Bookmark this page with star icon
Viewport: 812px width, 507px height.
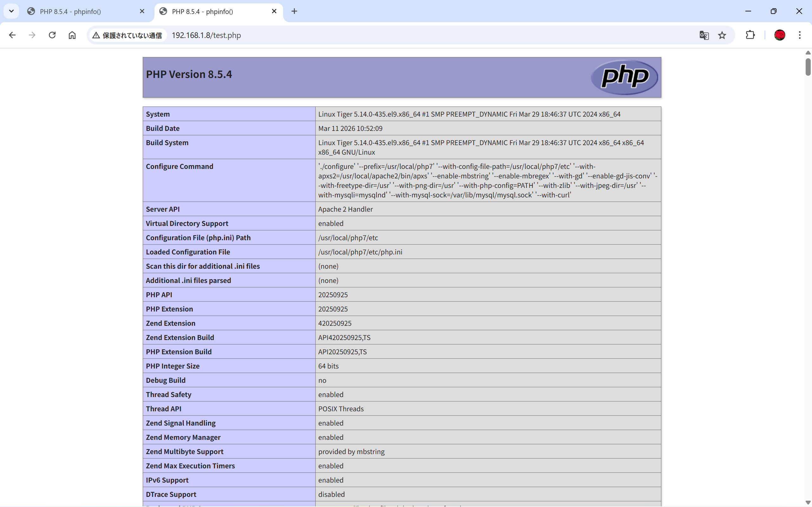[722, 35]
